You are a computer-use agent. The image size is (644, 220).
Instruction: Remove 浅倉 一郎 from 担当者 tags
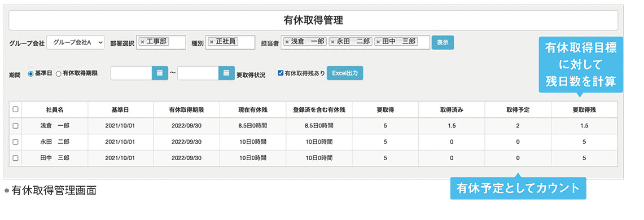pos(287,42)
